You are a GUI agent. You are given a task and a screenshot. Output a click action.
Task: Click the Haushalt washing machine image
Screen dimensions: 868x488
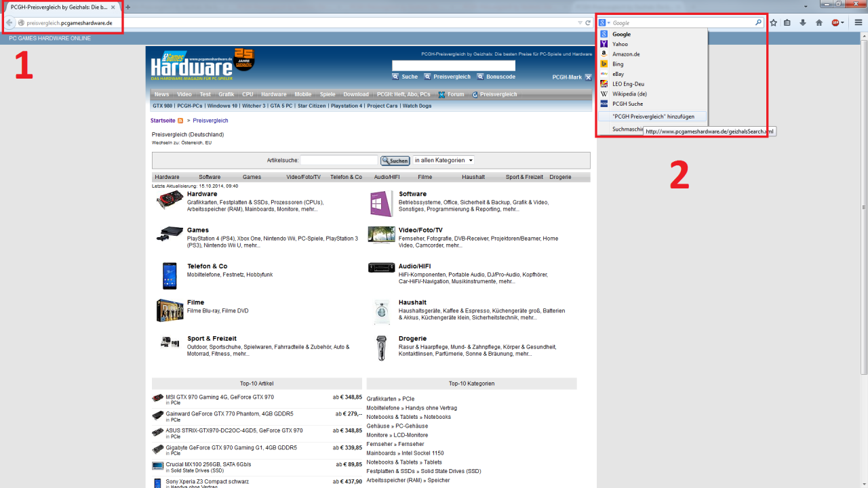click(x=382, y=311)
